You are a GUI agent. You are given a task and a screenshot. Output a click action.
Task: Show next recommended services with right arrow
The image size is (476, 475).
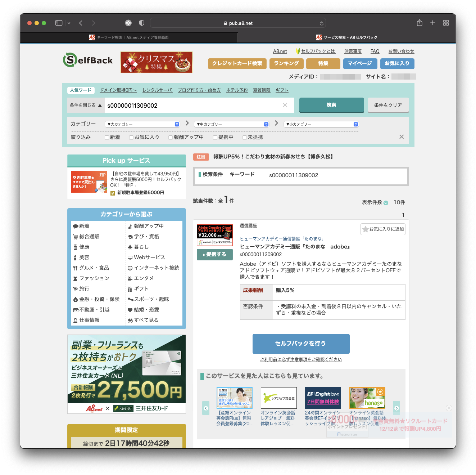pyautogui.click(x=396, y=408)
